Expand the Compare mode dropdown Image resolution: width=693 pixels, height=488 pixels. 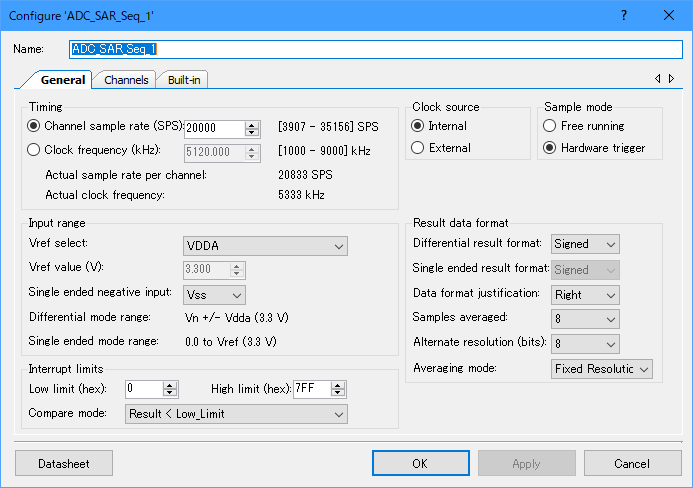(236, 414)
